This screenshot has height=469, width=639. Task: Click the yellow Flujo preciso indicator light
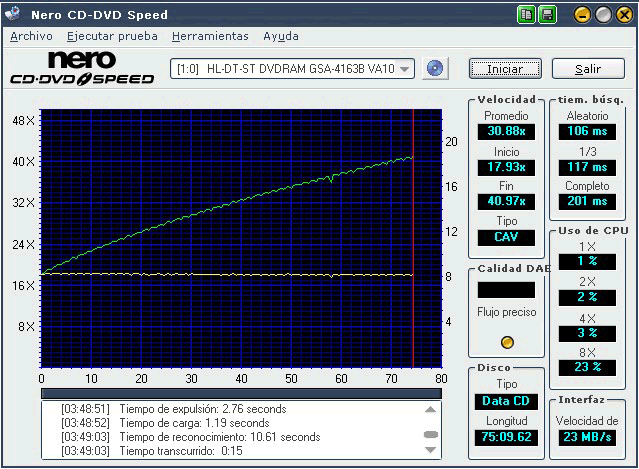pyautogui.click(x=507, y=341)
